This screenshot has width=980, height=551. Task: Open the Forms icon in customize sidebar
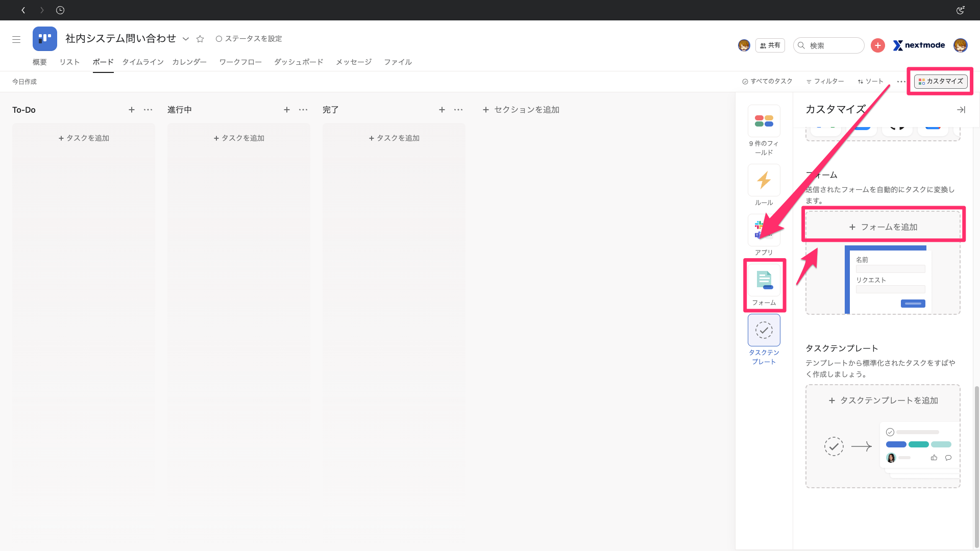point(764,280)
